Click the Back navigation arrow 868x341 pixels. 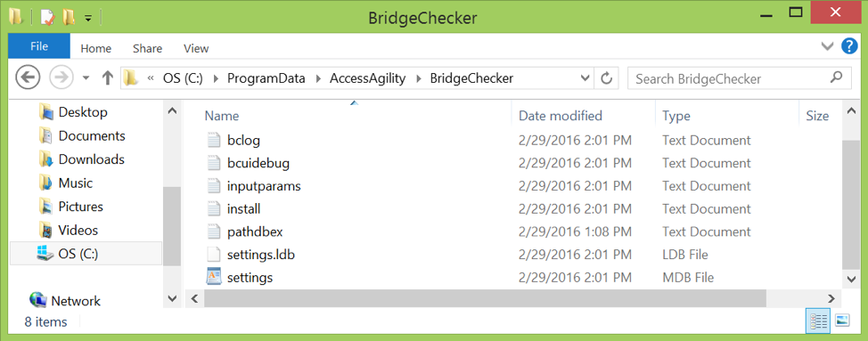pyautogui.click(x=28, y=78)
